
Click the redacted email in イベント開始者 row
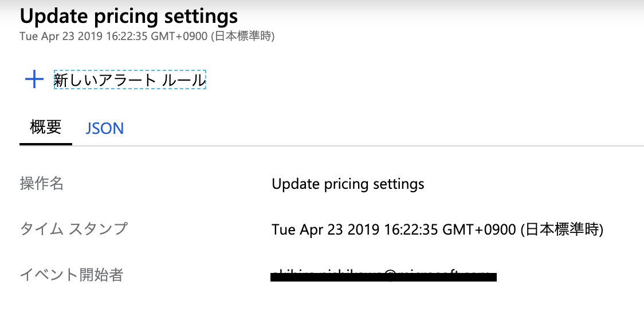(x=383, y=276)
